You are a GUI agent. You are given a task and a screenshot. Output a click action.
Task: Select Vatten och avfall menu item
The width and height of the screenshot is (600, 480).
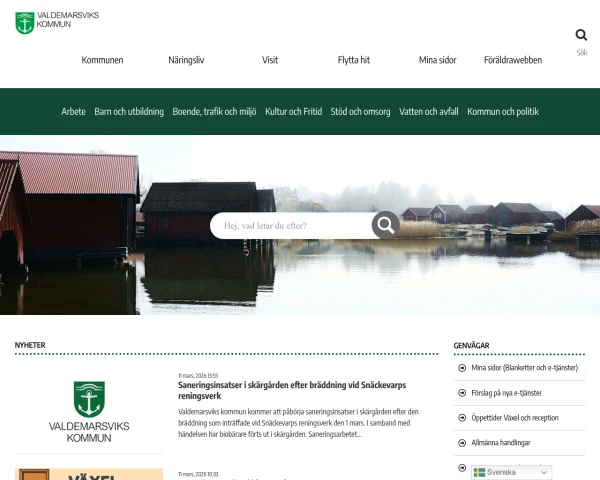click(x=429, y=112)
